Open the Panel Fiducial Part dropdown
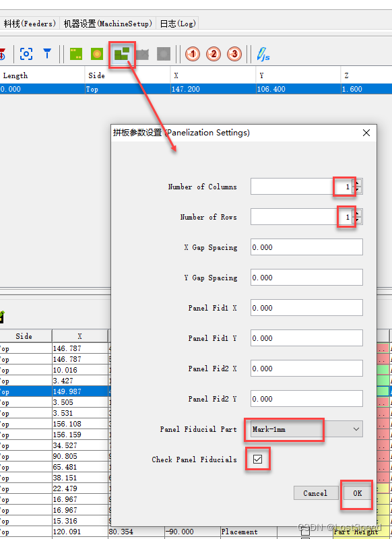This screenshot has height=539, width=392. (306, 429)
